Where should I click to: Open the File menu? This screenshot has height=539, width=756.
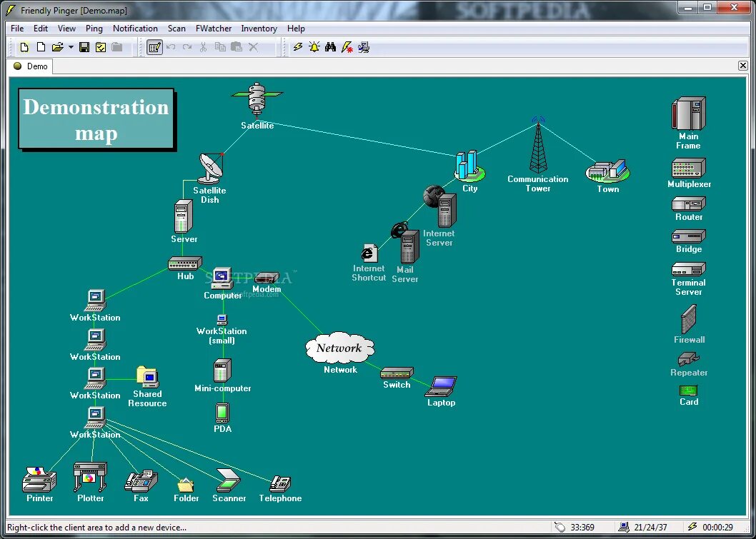17,29
